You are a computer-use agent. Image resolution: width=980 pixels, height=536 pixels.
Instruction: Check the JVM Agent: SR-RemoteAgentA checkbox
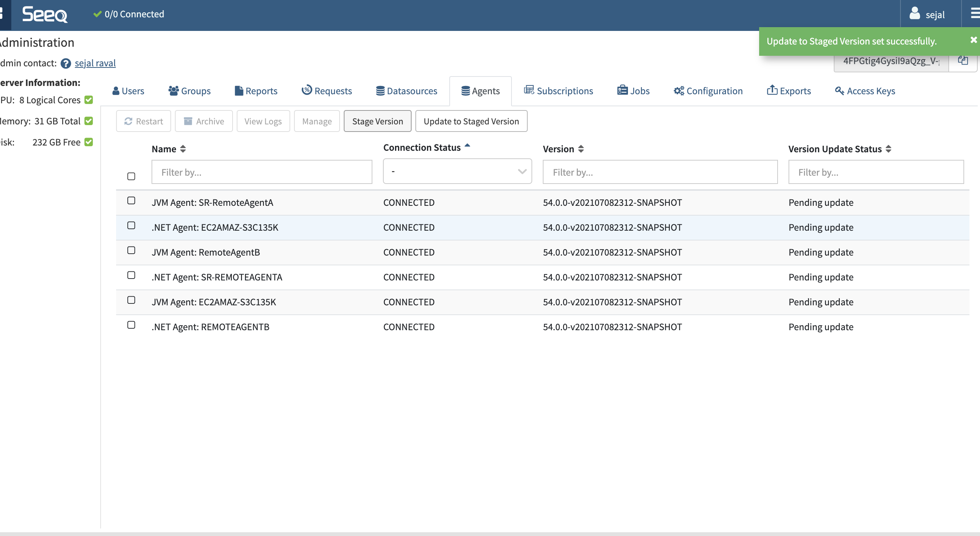pyautogui.click(x=131, y=201)
